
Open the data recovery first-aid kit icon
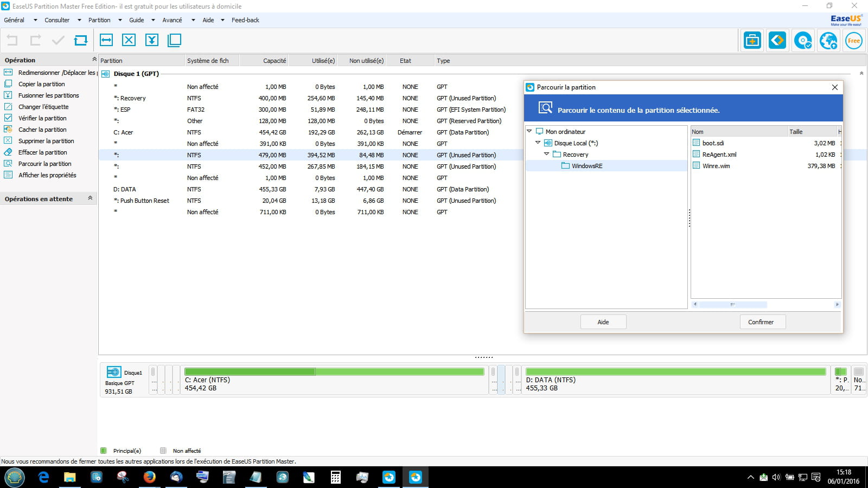click(x=752, y=40)
